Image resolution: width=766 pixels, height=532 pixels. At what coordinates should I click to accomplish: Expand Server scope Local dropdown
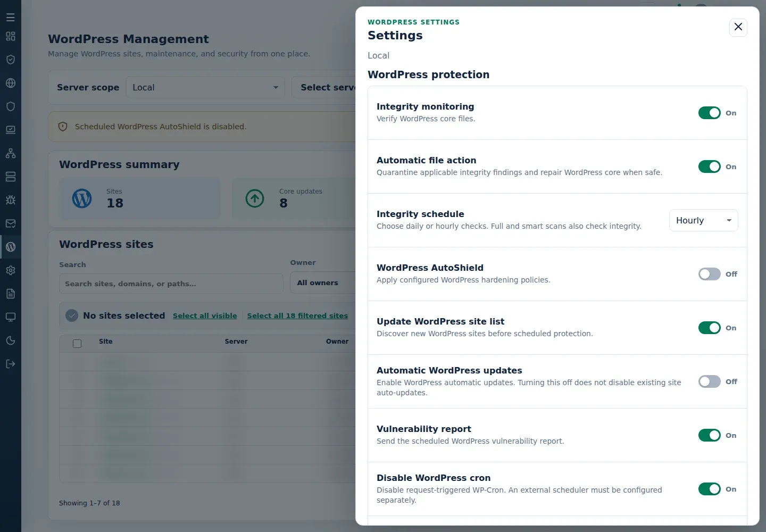(205, 87)
